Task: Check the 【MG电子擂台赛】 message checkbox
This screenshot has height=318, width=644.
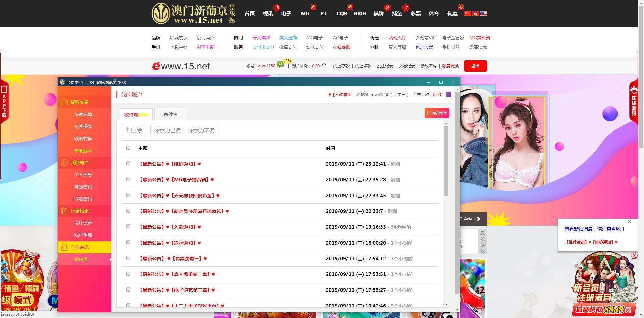Action: tap(128, 179)
